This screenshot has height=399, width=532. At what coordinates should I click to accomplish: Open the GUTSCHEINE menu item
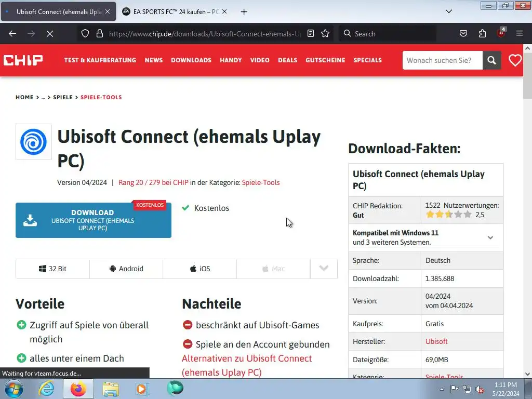click(x=325, y=60)
